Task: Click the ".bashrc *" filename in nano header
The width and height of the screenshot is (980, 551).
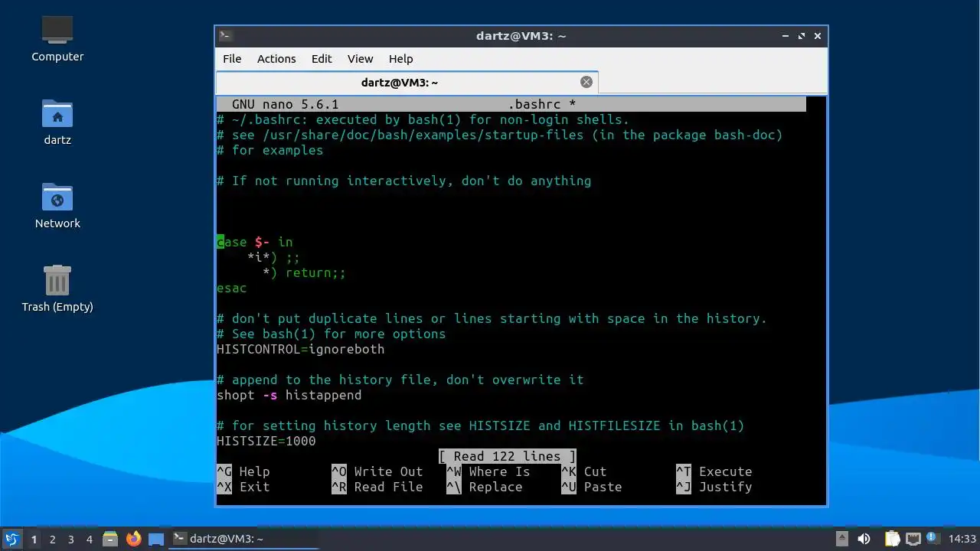Action: click(542, 104)
